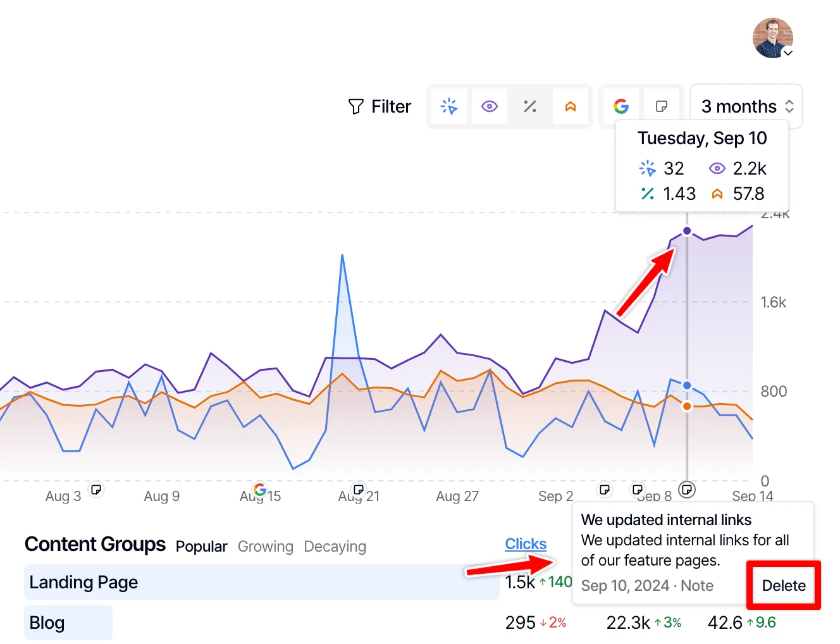Switch to the Decaying tab
Viewport: 840px width, 644px height.
click(335, 547)
